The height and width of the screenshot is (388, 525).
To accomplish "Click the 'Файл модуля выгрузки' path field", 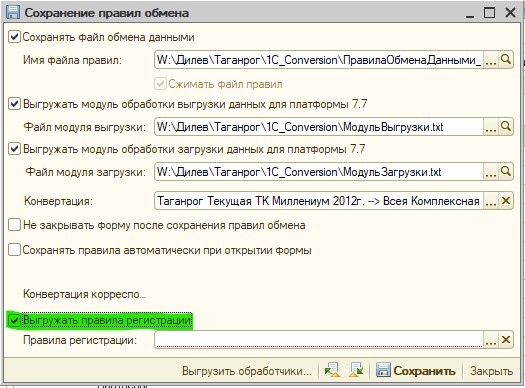I will pyautogui.click(x=319, y=127).
